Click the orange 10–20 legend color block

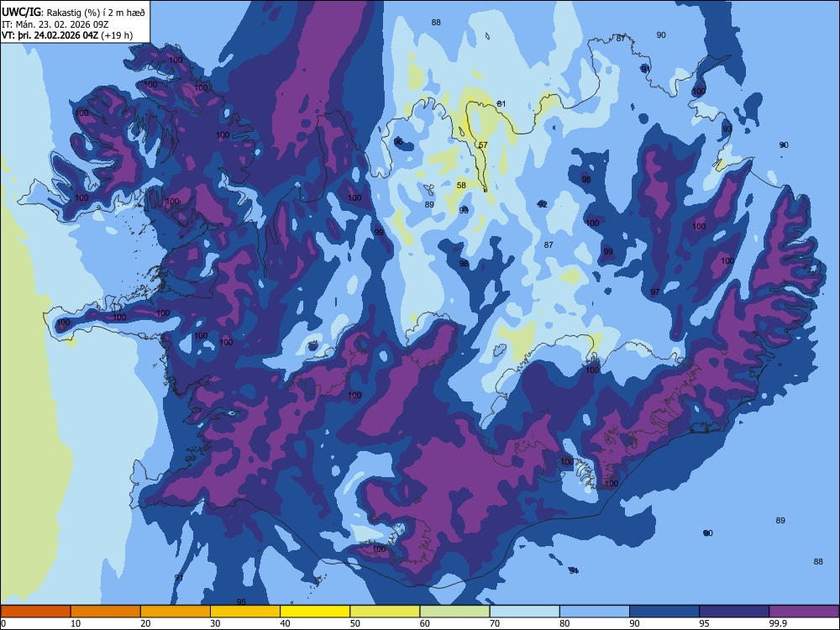pos(106,612)
